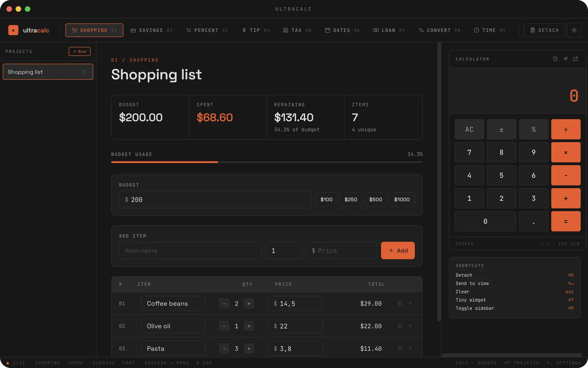588x368 pixels.
Task: Delete the Coffee beans row
Action: tap(410, 303)
